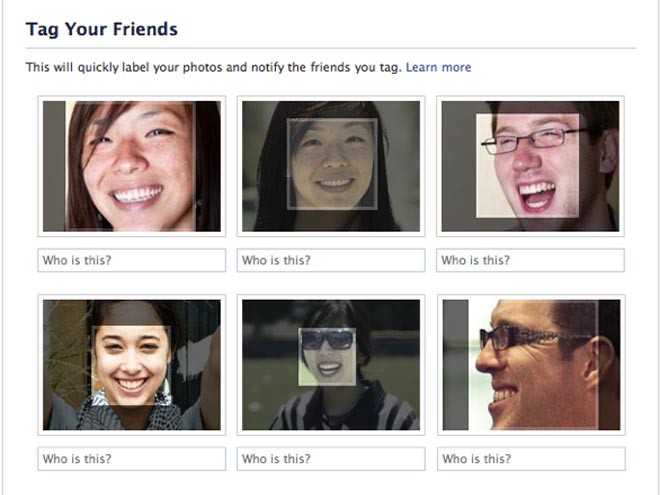Select the laughing man with glasses photo

pyautogui.click(x=530, y=165)
